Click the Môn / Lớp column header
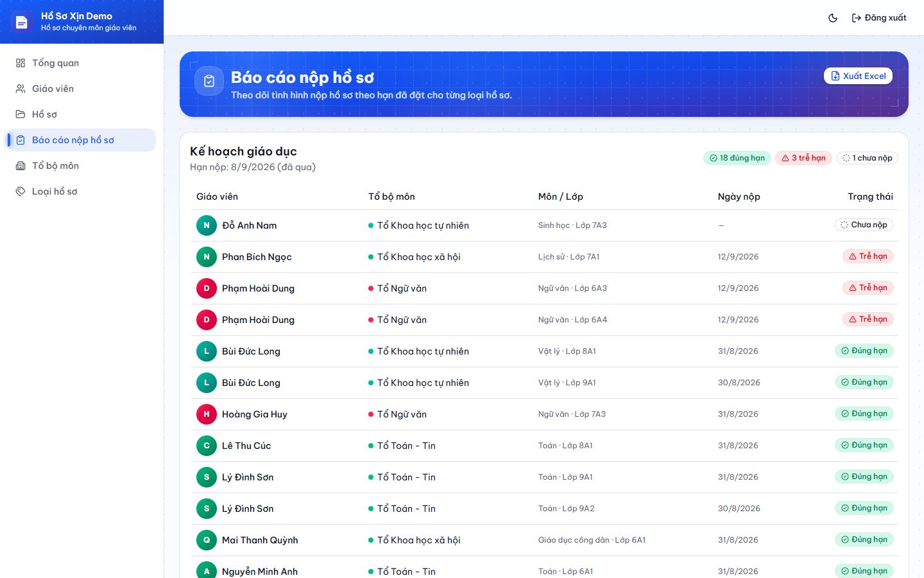924x578 pixels. [560, 197]
